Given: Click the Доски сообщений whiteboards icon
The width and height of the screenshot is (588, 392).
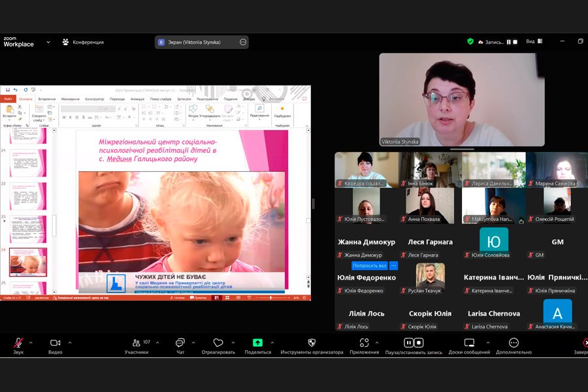Looking at the screenshot, I should tap(469, 343).
